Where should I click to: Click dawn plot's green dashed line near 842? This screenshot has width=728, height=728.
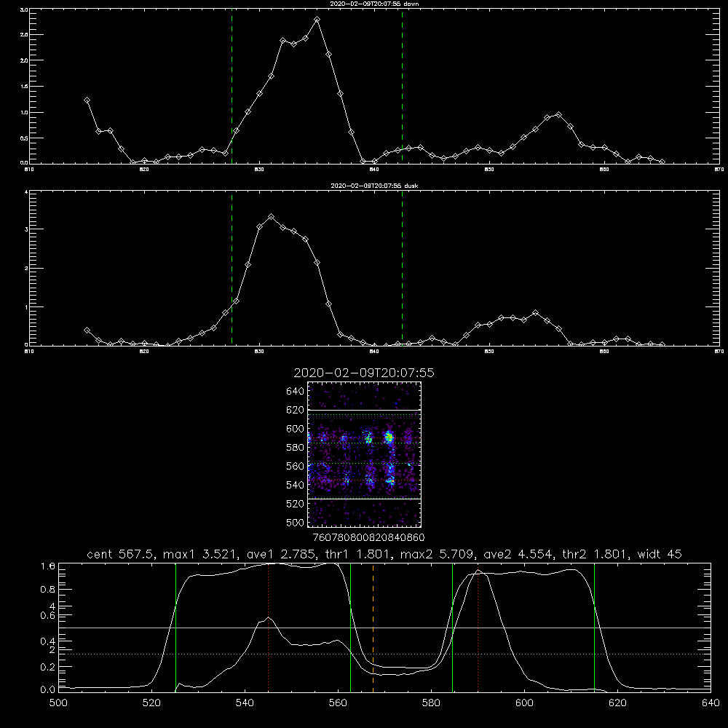pyautogui.click(x=402, y=87)
